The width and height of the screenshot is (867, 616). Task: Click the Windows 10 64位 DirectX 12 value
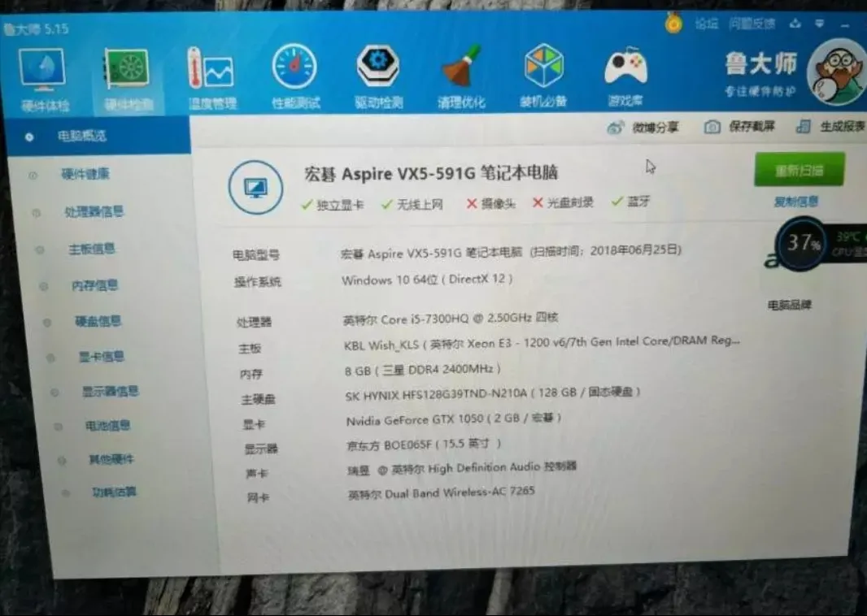click(x=427, y=280)
